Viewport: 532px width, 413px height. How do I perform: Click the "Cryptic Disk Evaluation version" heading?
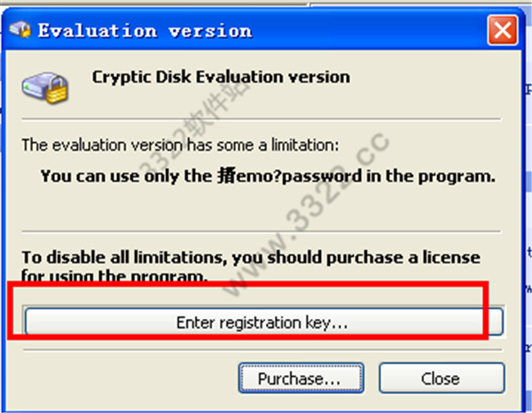click(x=221, y=76)
